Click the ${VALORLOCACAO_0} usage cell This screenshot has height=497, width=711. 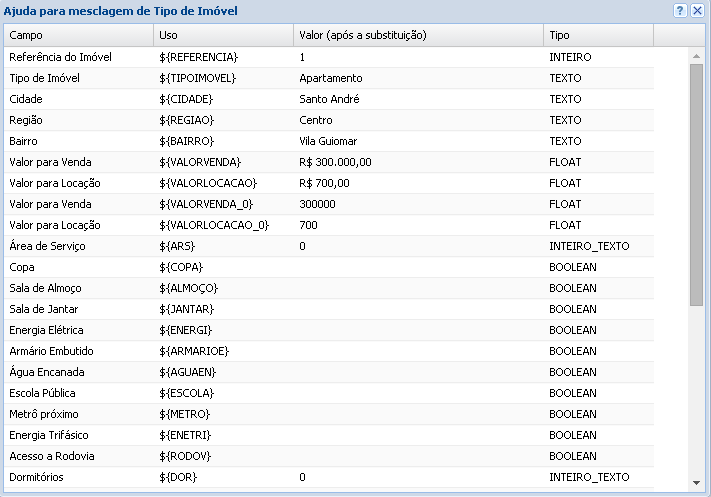(214, 225)
